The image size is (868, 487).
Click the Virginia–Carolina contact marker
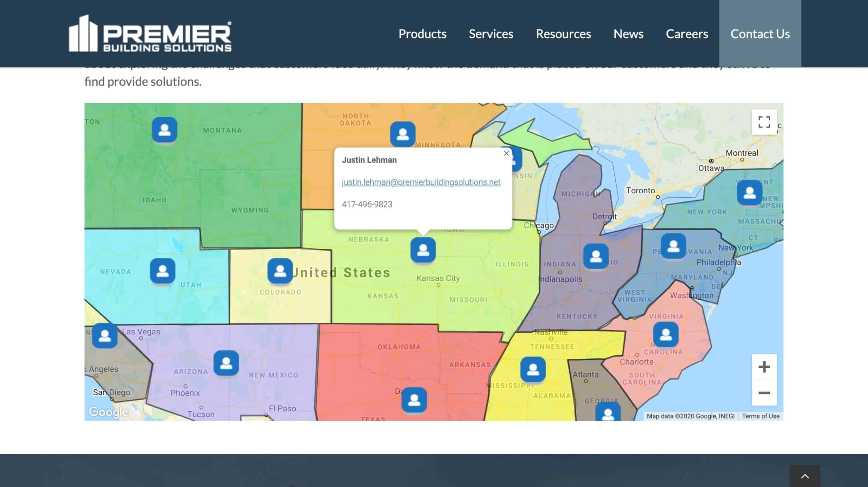(666, 334)
